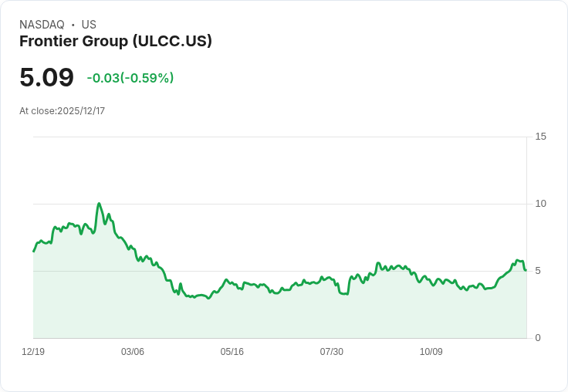Click the 05/16 date on the x-axis
Image resolution: width=568 pixels, height=392 pixels.
click(x=232, y=351)
